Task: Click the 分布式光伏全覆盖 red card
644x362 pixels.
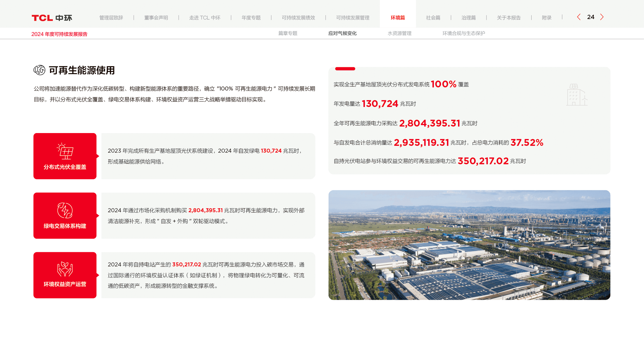Action: [65, 167]
